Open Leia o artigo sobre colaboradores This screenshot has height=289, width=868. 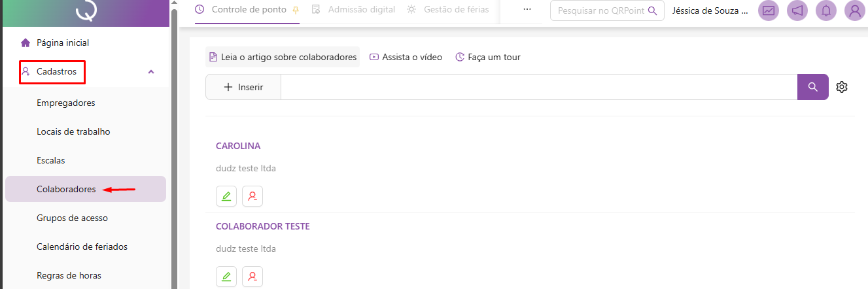(283, 57)
